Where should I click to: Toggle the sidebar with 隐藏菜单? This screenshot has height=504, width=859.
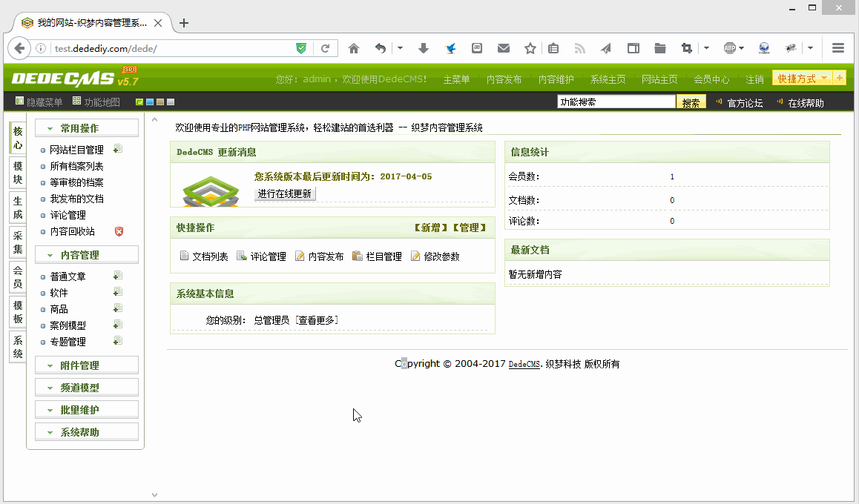tap(39, 102)
